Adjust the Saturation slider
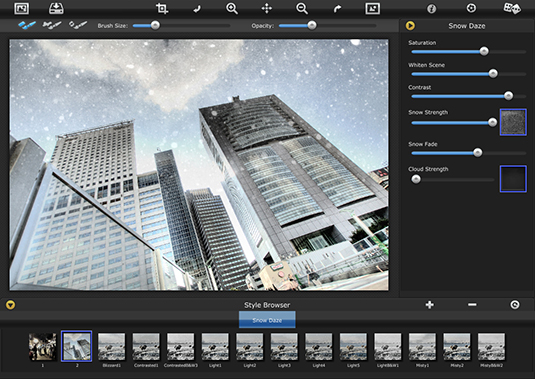This screenshot has height=379, width=535. pos(469,52)
